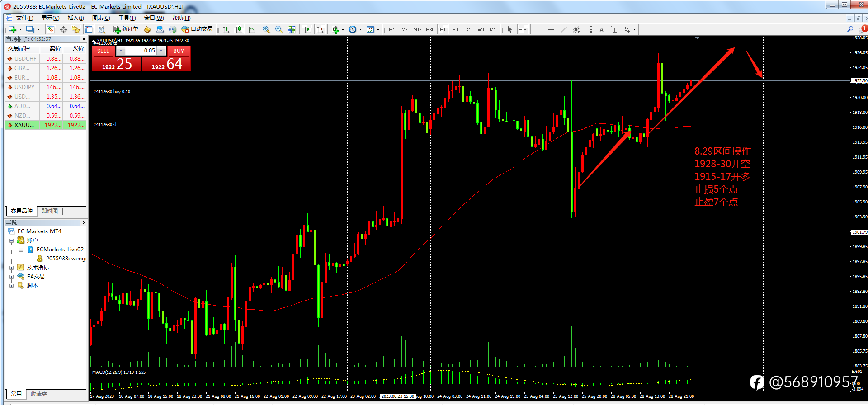Image resolution: width=868 pixels, height=405 pixels.
Task: Select the text label T tool
Action: point(614,29)
